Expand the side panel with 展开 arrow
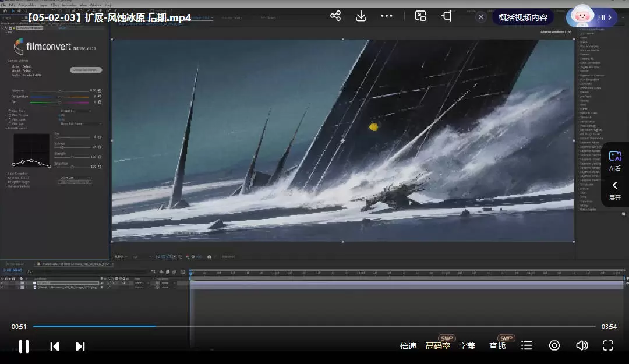The image size is (629, 364). [615, 190]
